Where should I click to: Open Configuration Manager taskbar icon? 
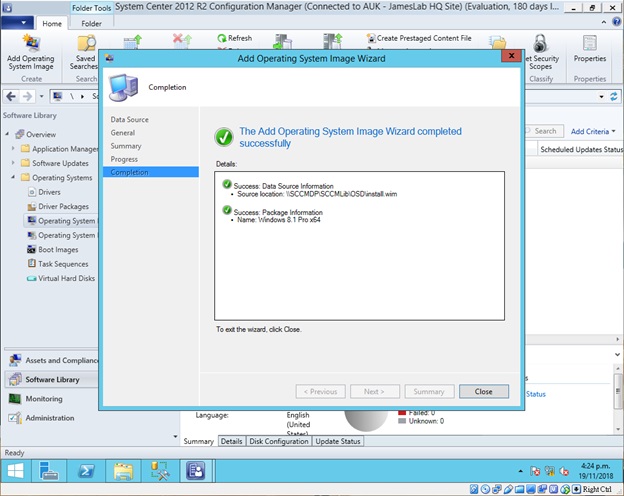pyautogui.click(x=195, y=471)
